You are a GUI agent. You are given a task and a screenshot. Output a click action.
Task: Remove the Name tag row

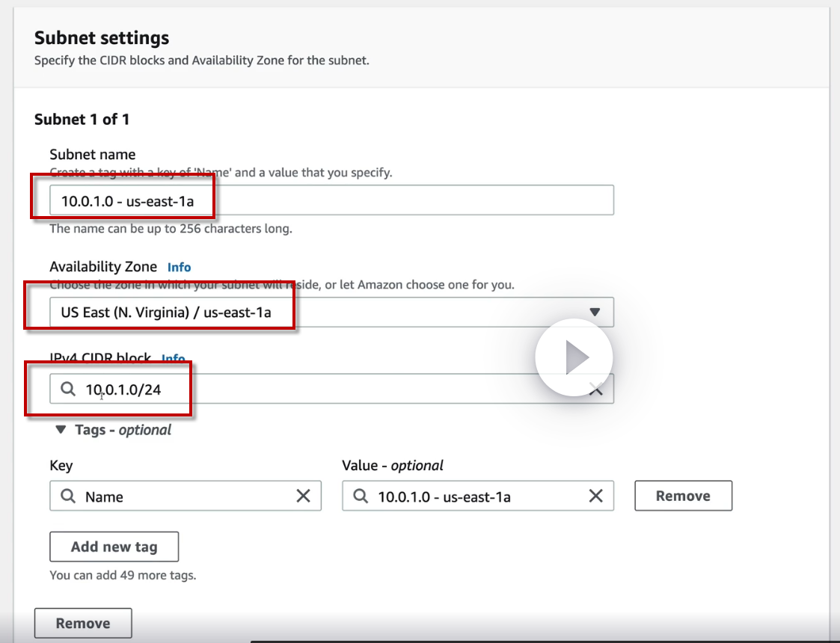683,496
